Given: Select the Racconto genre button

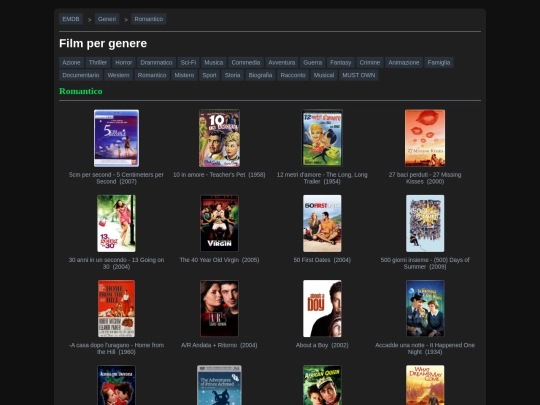Looking at the screenshot, I should 293,75.
